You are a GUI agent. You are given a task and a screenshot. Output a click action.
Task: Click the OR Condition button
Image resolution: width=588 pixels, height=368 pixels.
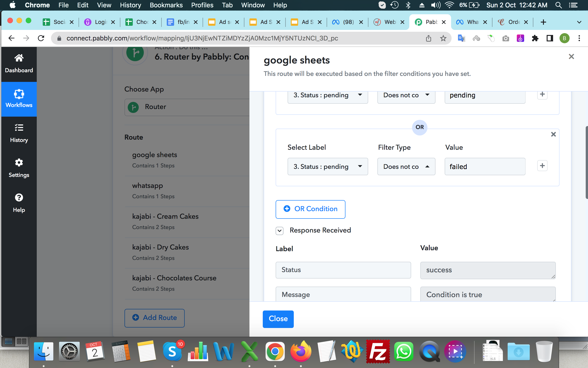pyautogui.click(x=310, y=209)
